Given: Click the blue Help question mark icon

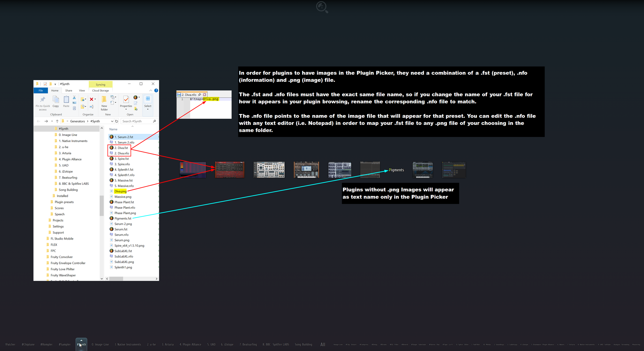Looking at the screenshot, I should tap(156, 91).
